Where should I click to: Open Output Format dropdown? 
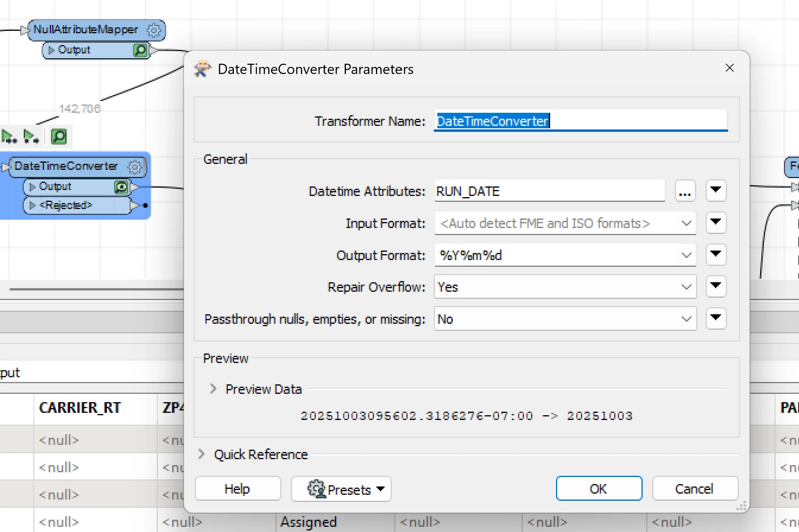point(686,255)
